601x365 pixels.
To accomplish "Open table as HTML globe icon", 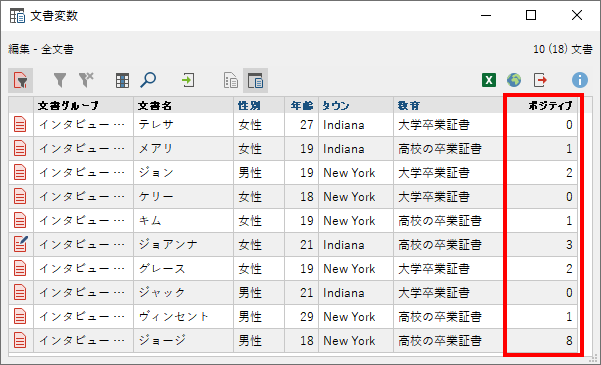I will tap(514, 80).
